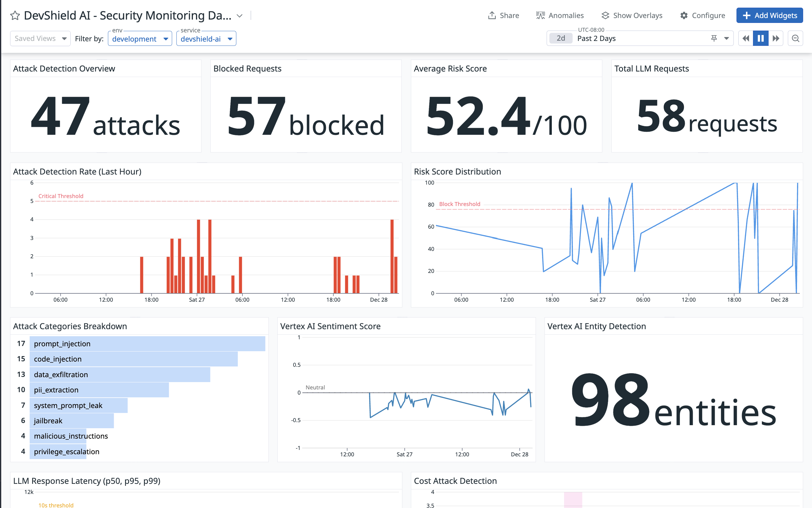The height and width of the screenshot is (508, 812).
Task: Pin the time range with pin icon
Action: pos(714,38)
